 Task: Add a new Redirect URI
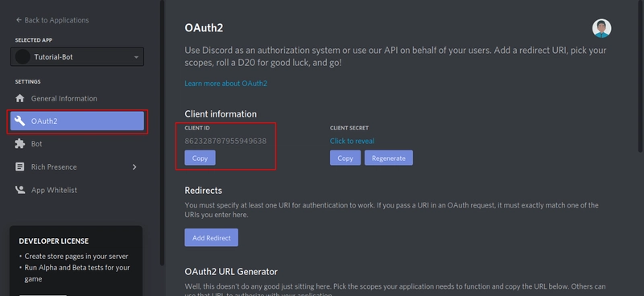point(212,238)
